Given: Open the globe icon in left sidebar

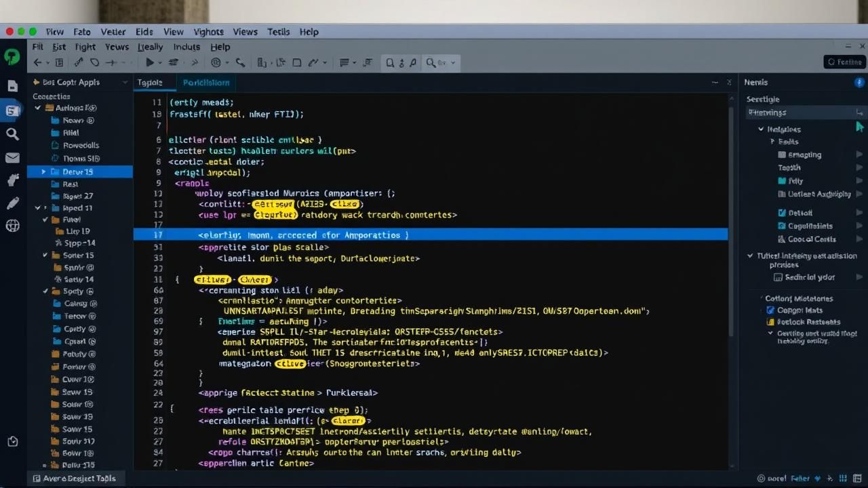Looking at the screenshot, I should 12,226.
